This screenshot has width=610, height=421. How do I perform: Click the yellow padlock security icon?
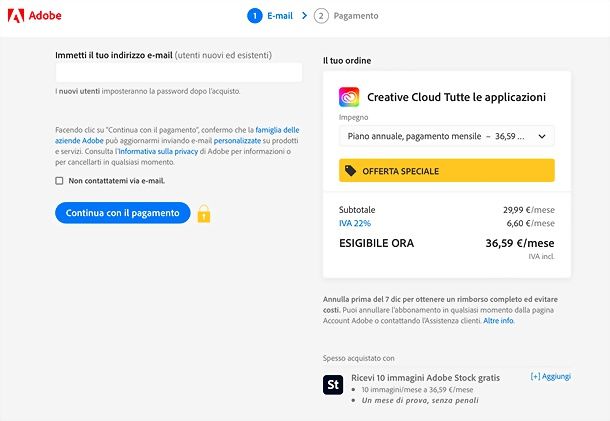[x=204, y=214]
